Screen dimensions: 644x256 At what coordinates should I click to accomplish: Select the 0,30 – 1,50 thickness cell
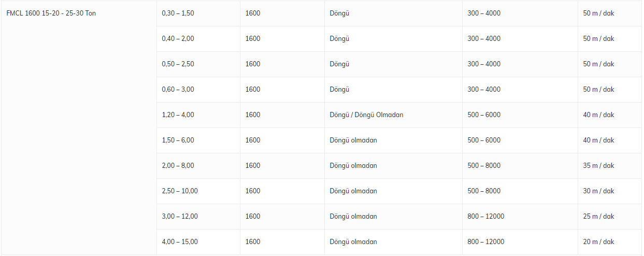point(178,13)
